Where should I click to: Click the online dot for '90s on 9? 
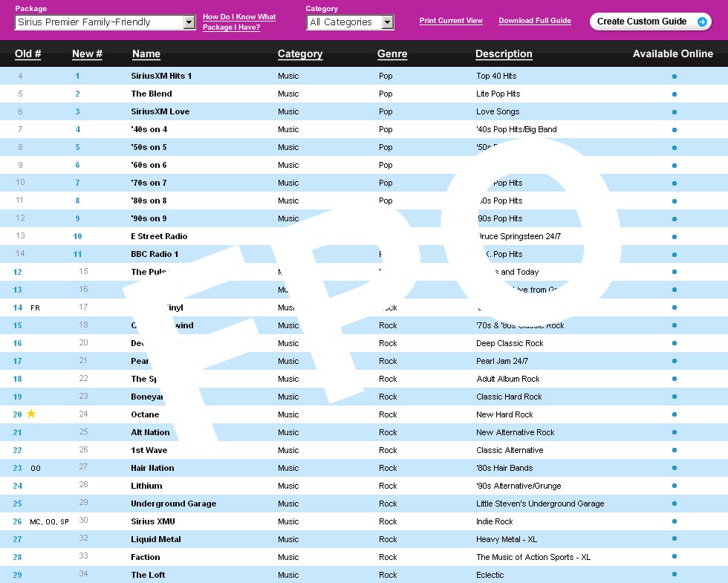(675, 218)
